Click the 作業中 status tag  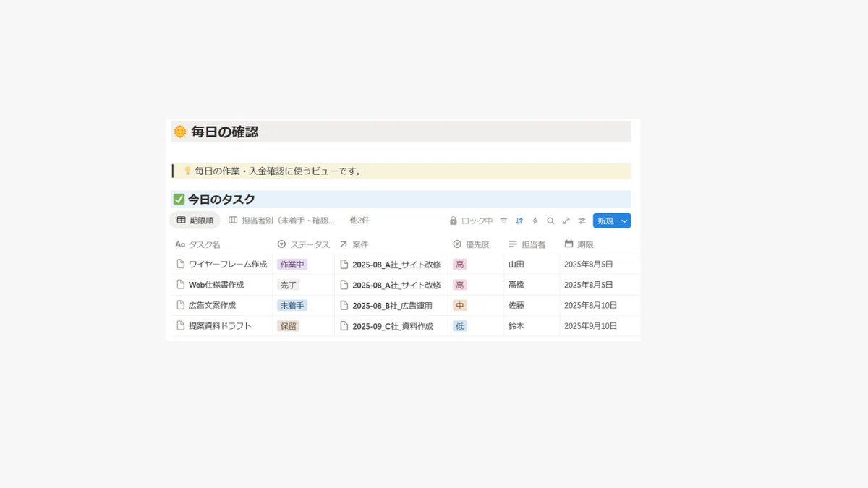tap(292, 265)
